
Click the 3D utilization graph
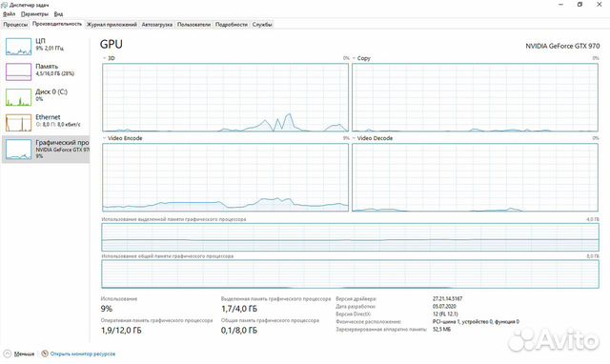tap(225, 97)
